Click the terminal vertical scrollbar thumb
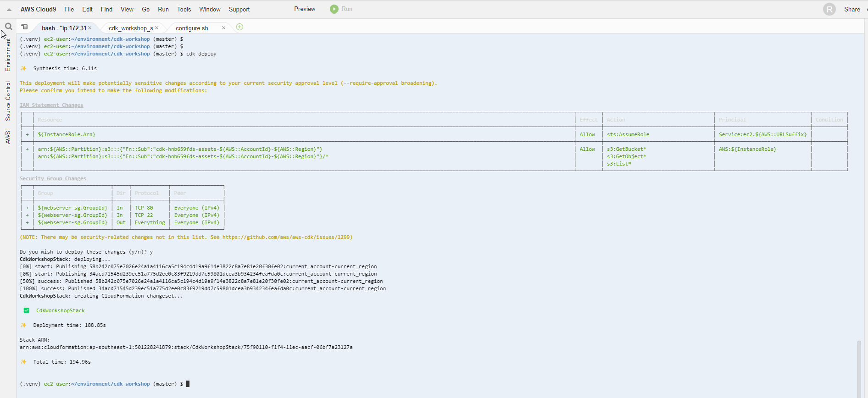 point(859,369)
